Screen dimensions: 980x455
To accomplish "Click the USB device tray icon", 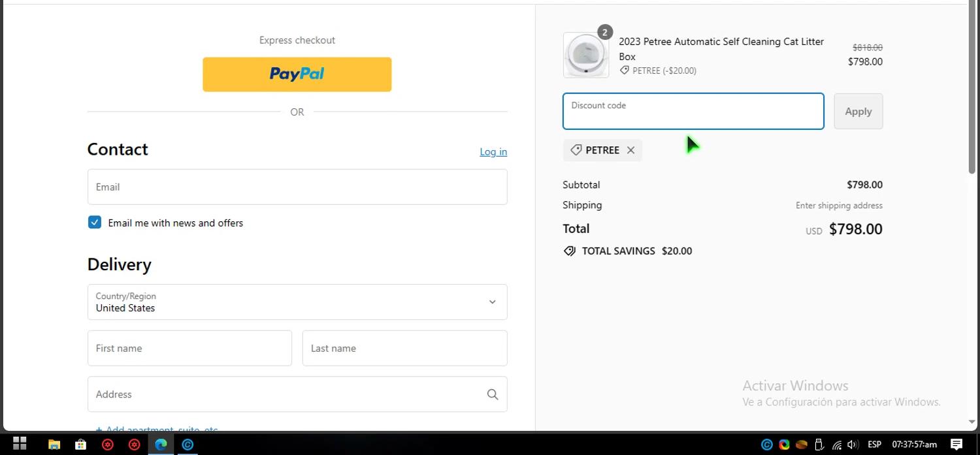I will pos(819,445).
